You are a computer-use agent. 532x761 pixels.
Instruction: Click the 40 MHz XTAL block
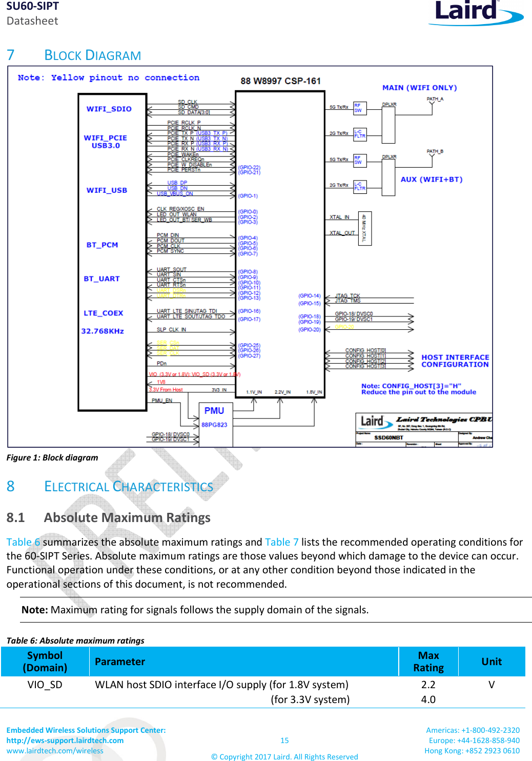point(365,228)
